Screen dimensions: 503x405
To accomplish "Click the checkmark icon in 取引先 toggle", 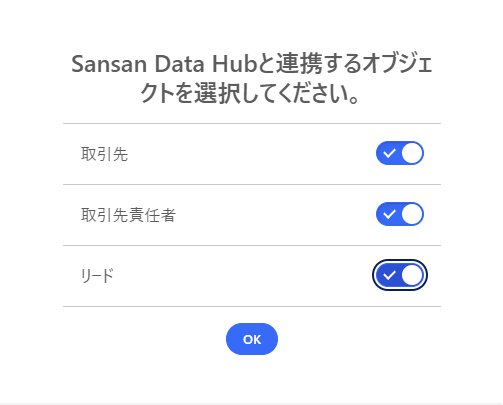I will [389, 153].
